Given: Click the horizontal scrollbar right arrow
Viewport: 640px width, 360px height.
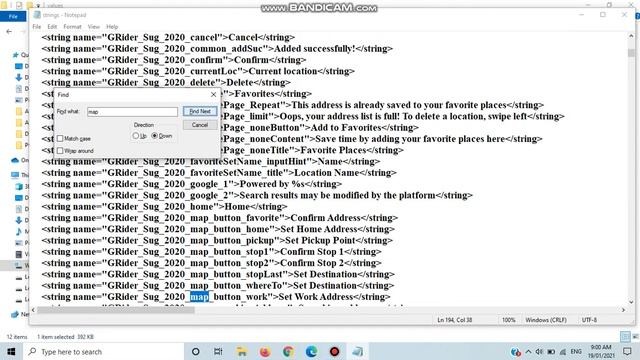Looking at the screenshot, I should point(623,310).
